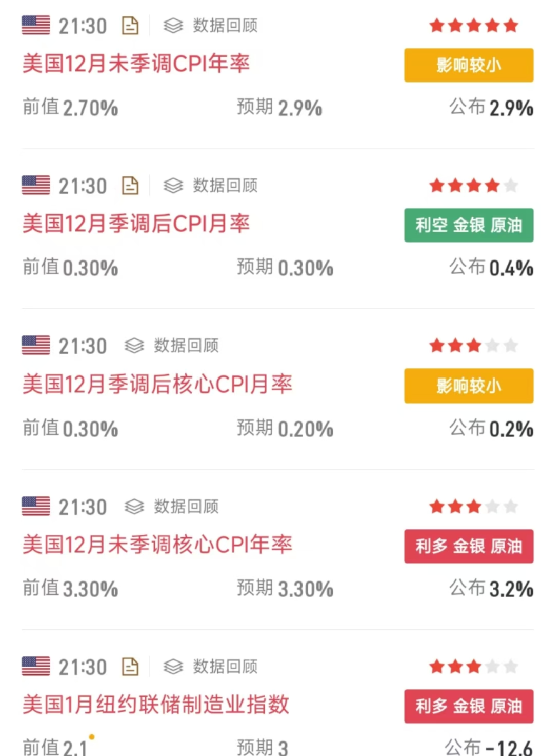Click layers icon in 未季调核心CPI年率 row

click(134, 507)
